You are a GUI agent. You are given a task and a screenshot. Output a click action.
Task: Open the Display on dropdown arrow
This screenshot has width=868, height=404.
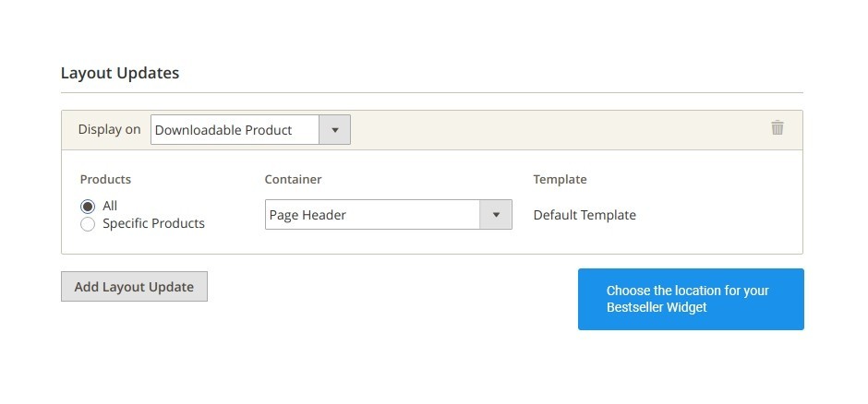pos(334,130)
